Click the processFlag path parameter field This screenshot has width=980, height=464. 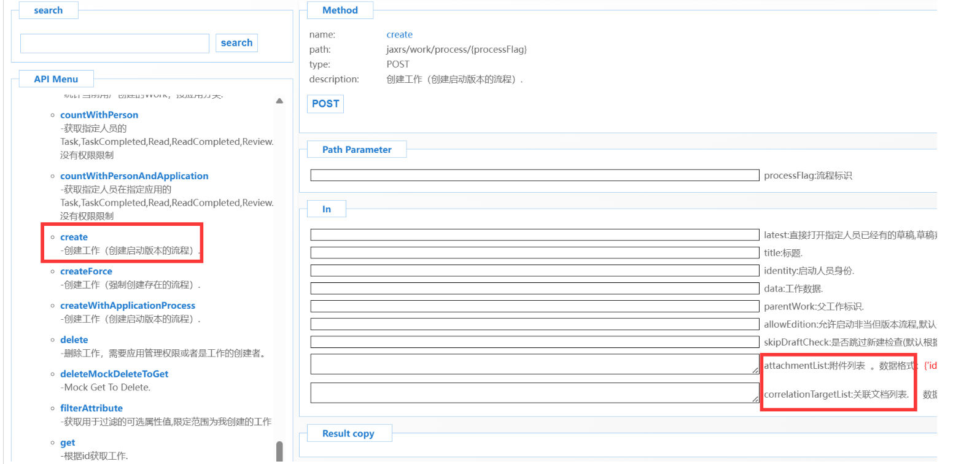pyautogui.click(x=534, y=176)
